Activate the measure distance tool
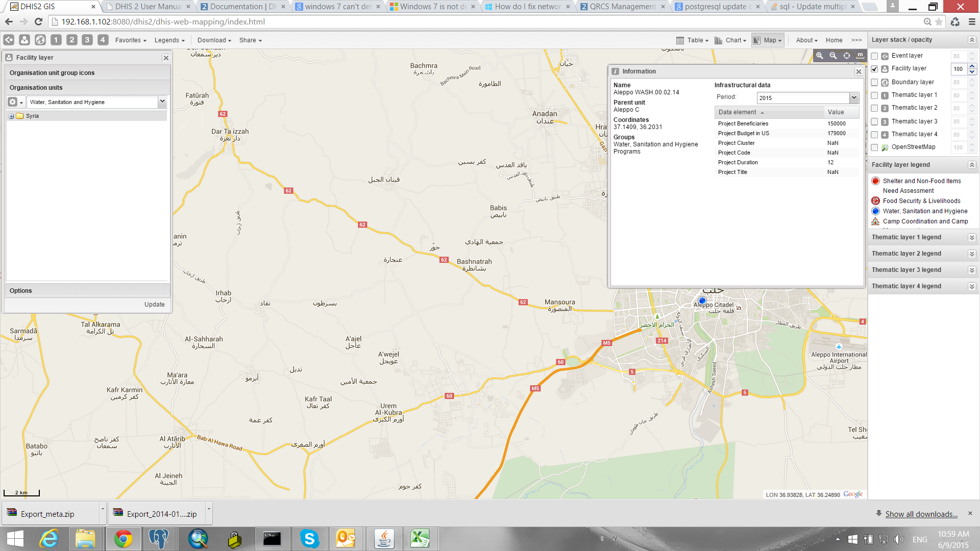Image resolution: width=980 pixels, height=551 pixels. [860, 56]
